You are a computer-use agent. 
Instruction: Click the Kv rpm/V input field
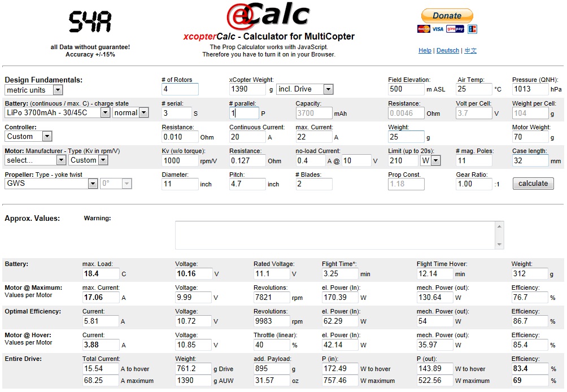[180, 160]
